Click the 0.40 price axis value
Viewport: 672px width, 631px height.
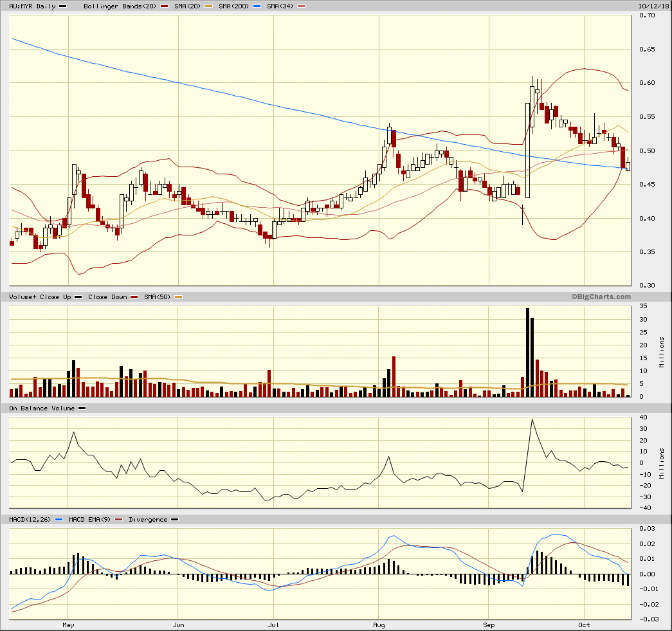[x=647, y=218]
